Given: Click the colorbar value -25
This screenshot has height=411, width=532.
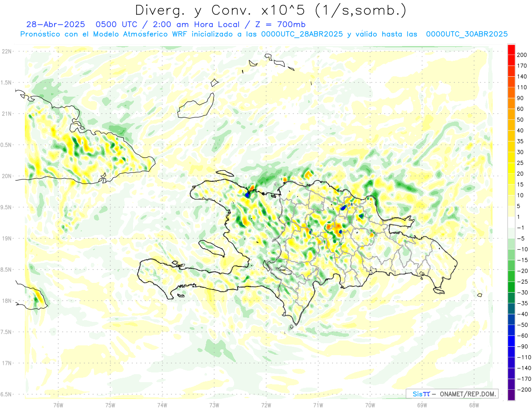Looking at the screenshot, I should 523,282.
